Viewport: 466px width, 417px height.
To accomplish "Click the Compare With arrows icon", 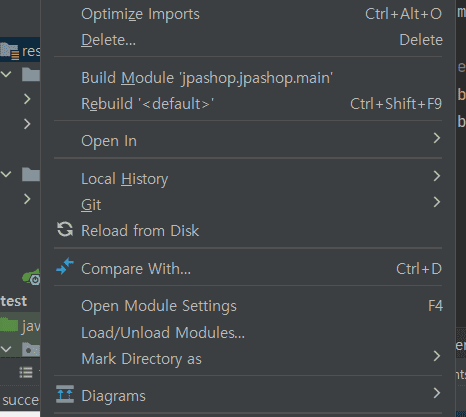I will point(65,266).
